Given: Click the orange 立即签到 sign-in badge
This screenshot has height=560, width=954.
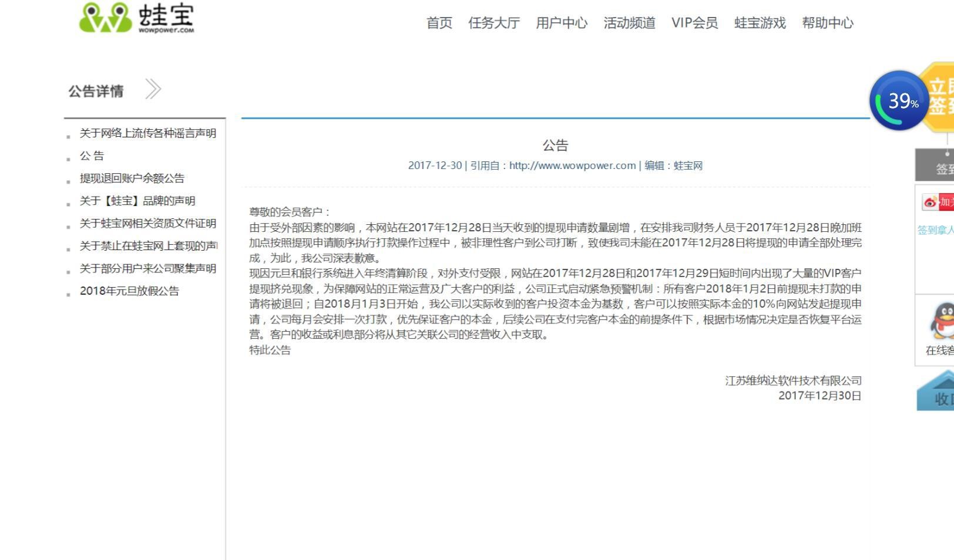Looking at the screenshot, I should tap(940, 97).
